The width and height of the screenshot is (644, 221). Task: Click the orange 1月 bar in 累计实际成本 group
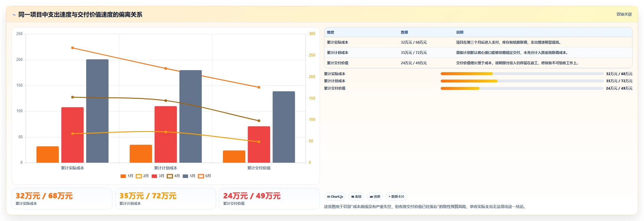[x=48, y=154]
